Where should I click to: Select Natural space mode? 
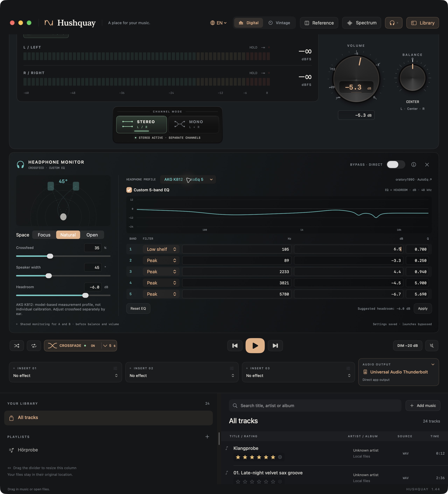(x=68, y=235)
